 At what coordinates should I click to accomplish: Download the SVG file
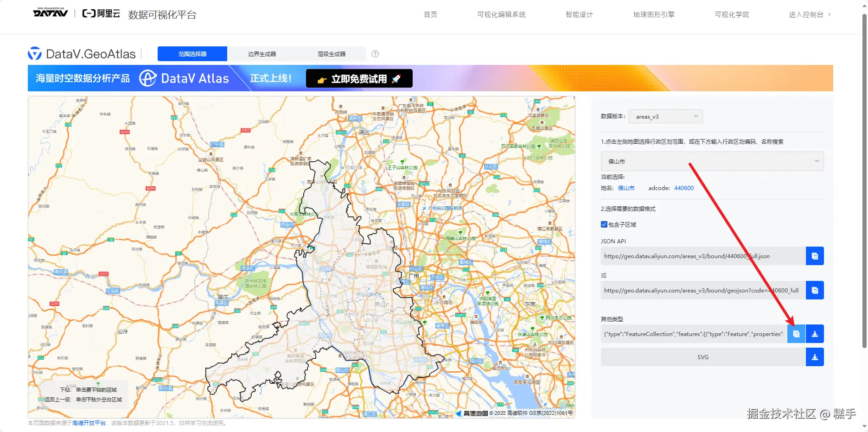coord(815,357)
